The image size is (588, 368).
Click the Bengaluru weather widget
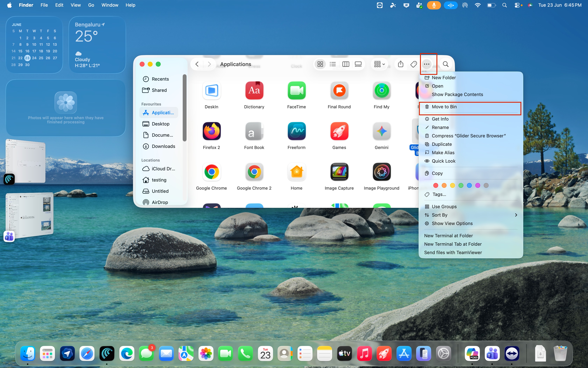[x=97, y=45]
